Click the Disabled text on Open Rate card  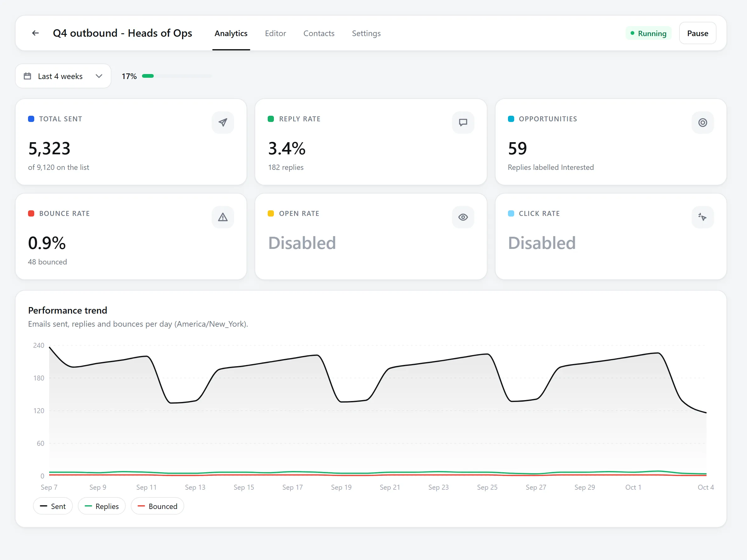click(x=302, y=243)
